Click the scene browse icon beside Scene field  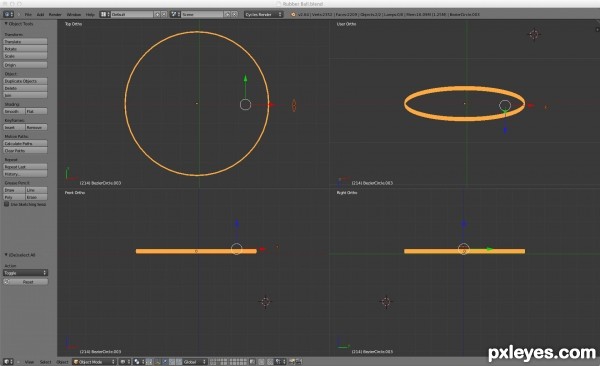pos(175,14)
